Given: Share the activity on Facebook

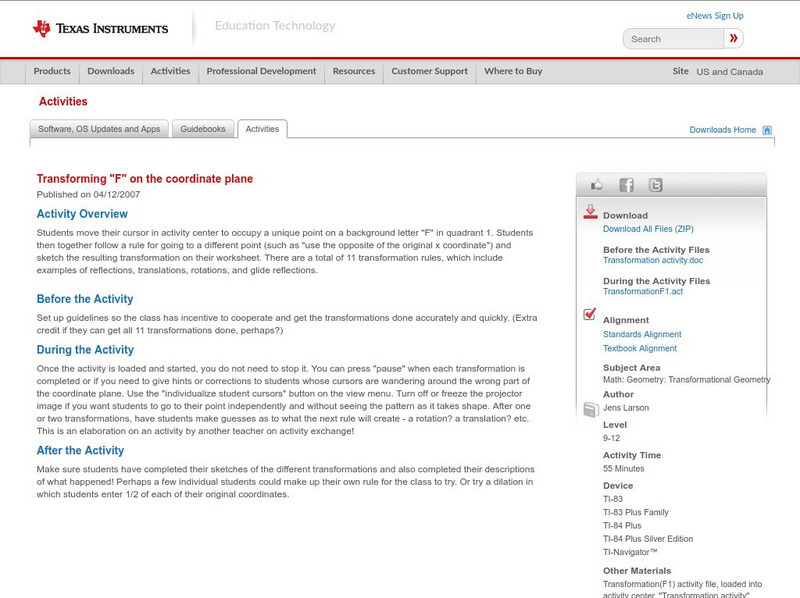Looking at the screenshot, I should coord(626,185).
